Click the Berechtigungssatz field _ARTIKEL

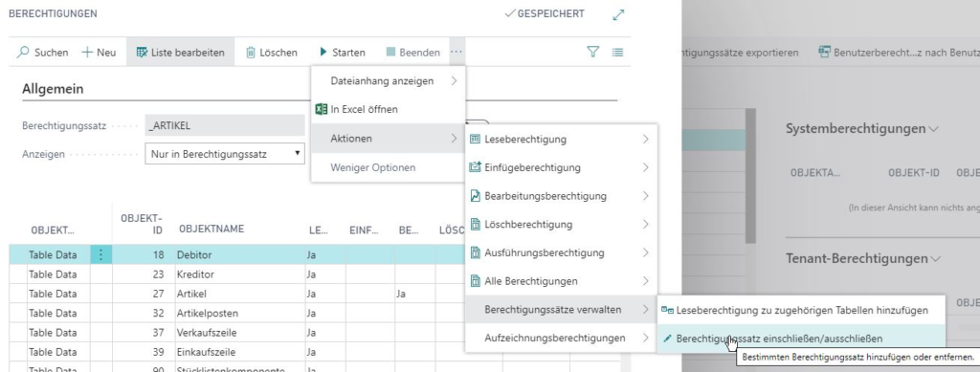tap(225, 125)
